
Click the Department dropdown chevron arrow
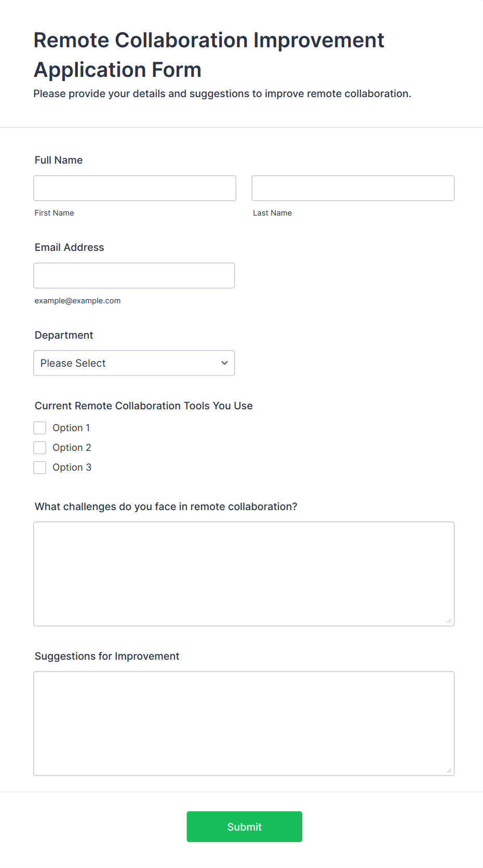point(224,363)
